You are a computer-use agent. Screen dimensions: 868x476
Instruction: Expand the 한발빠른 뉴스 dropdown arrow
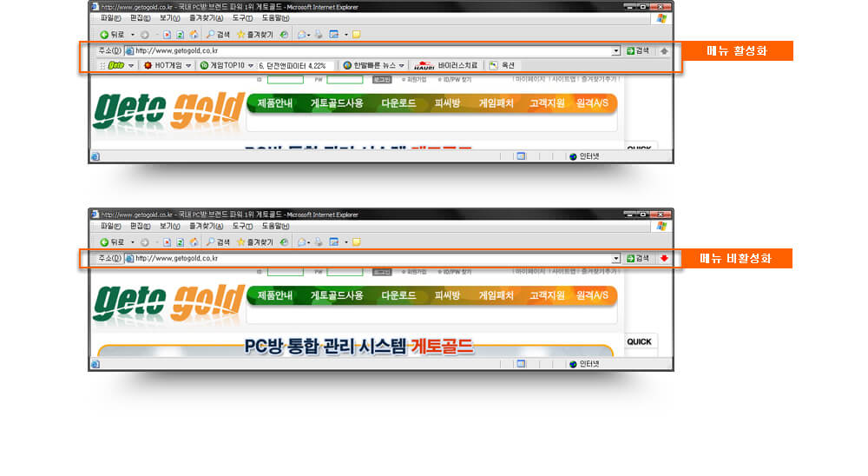click(401, 65)
